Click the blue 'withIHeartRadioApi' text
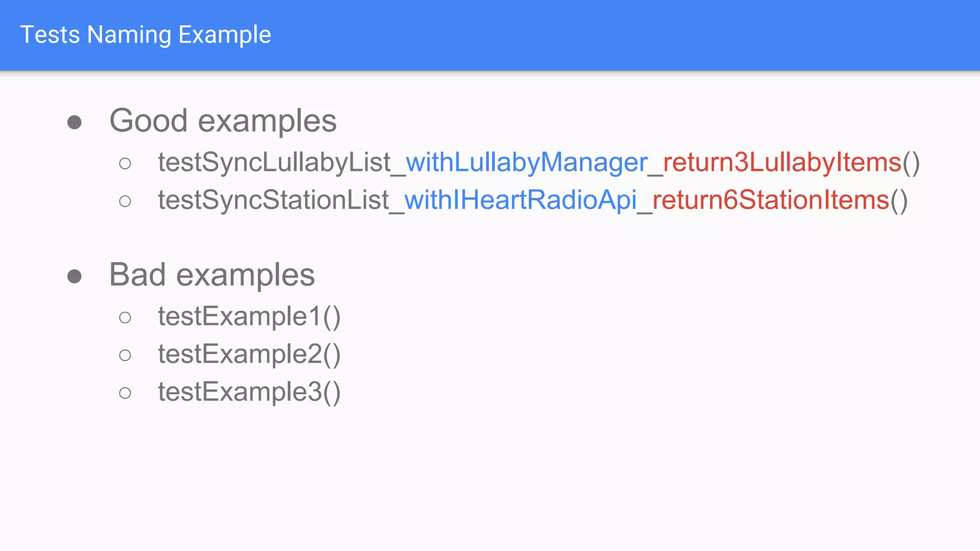980x551 pixels. point(520,200)
